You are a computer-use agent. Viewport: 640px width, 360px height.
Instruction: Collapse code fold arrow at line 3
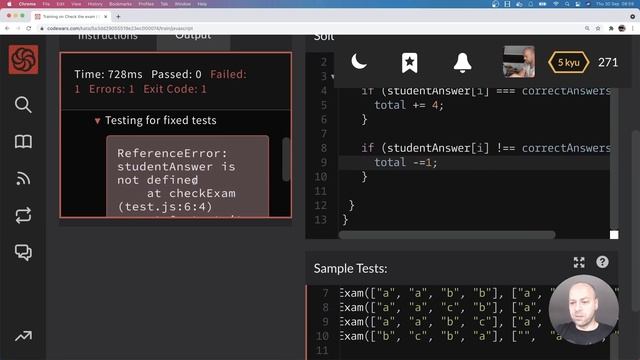332,76
